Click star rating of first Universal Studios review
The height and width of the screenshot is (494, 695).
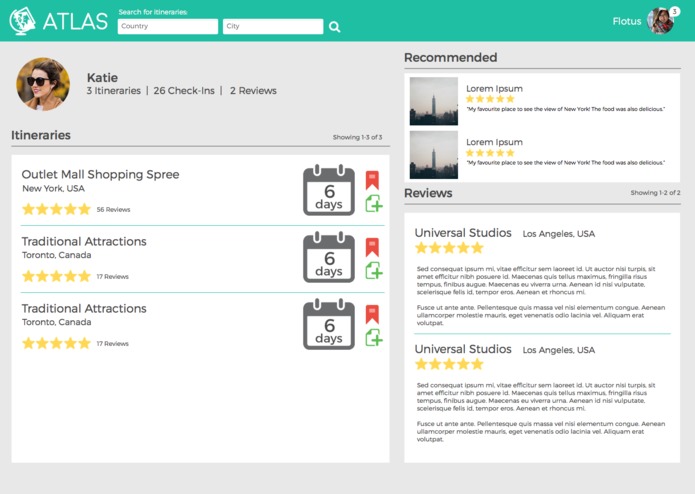pyautogui.click(x=449, y=248)
